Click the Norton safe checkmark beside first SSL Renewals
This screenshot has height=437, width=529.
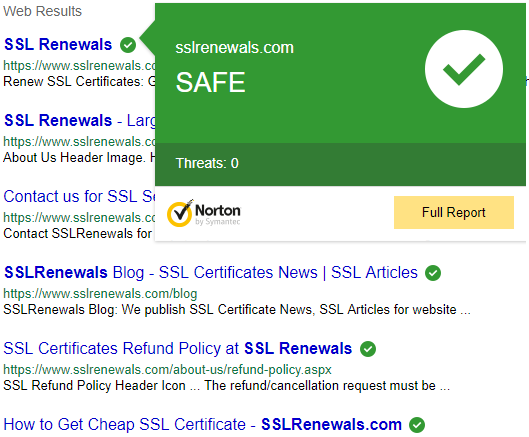coord(128,45)
